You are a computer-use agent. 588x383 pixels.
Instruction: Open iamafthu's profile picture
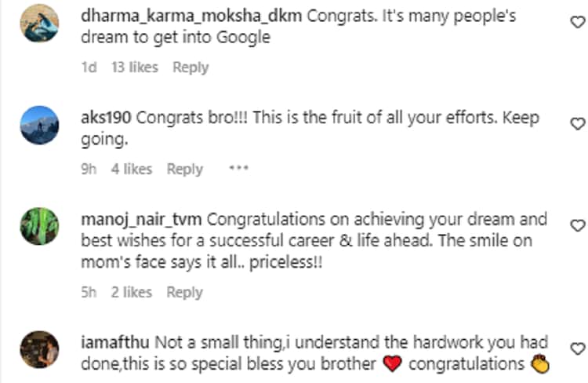38,350
